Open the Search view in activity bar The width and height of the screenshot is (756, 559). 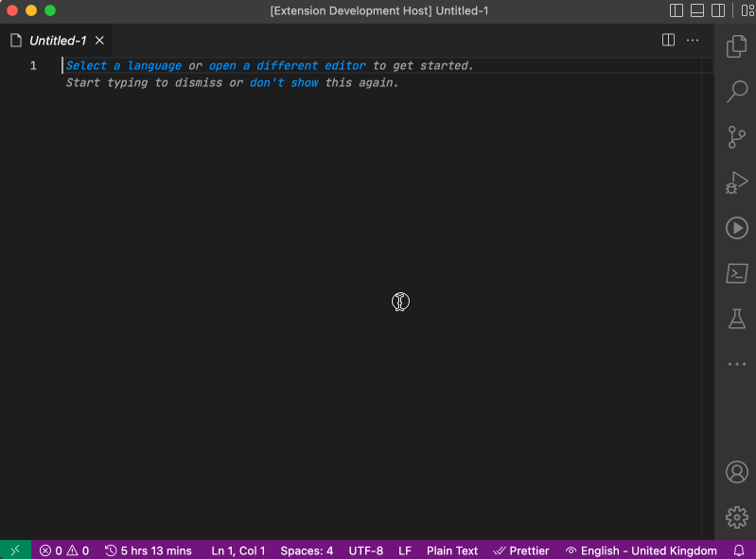tap(737, 91)
